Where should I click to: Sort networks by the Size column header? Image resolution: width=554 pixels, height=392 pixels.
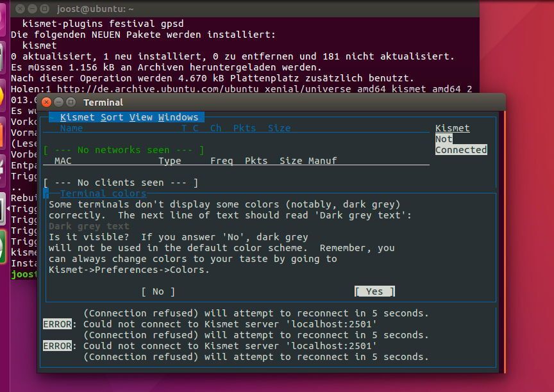[x=279, y=128]
